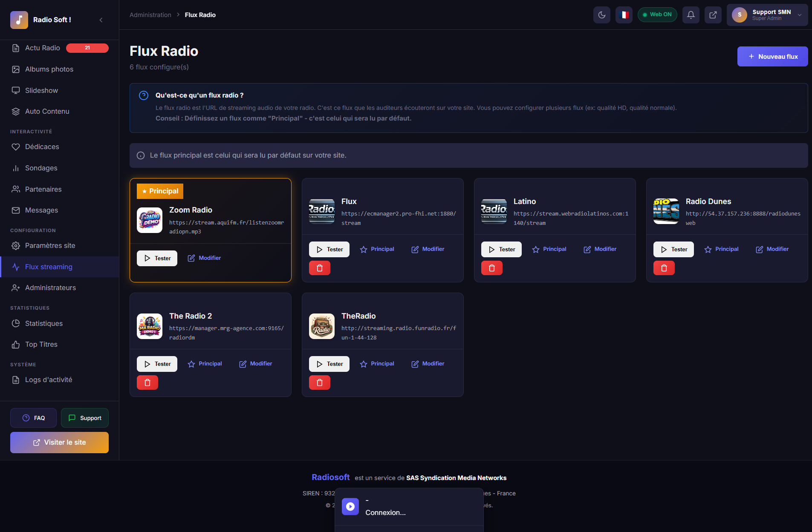Toggle dark mode with the moon icon
This screenshot has height=532, width=812.
tap(602, 14)
